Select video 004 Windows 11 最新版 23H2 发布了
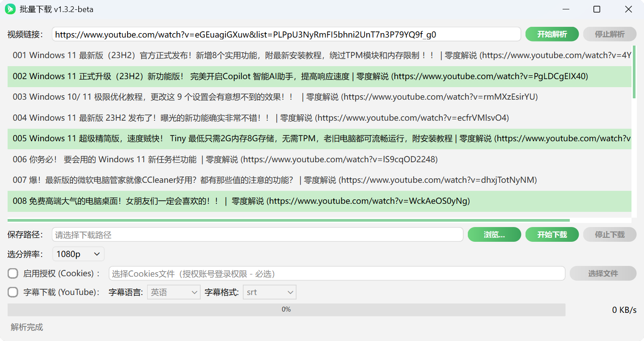 pyautogui.click(x=319, y=118)
